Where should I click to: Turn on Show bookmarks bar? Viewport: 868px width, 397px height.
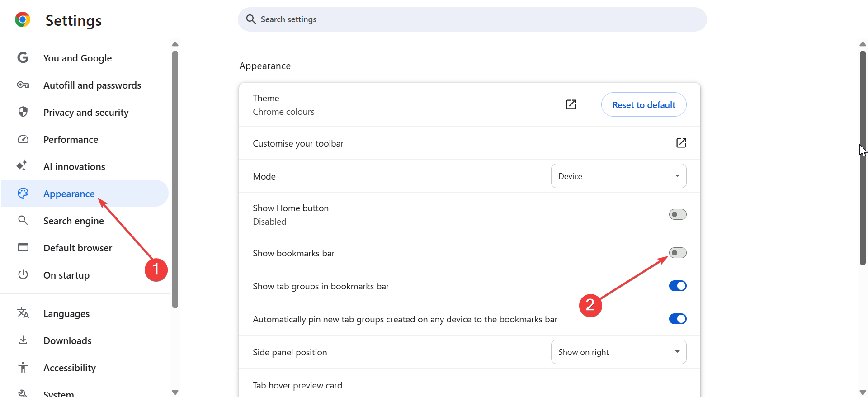coord(677,253)
